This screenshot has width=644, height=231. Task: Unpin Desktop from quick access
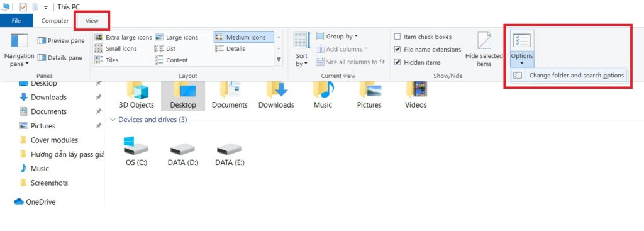(x=98, y=84)
